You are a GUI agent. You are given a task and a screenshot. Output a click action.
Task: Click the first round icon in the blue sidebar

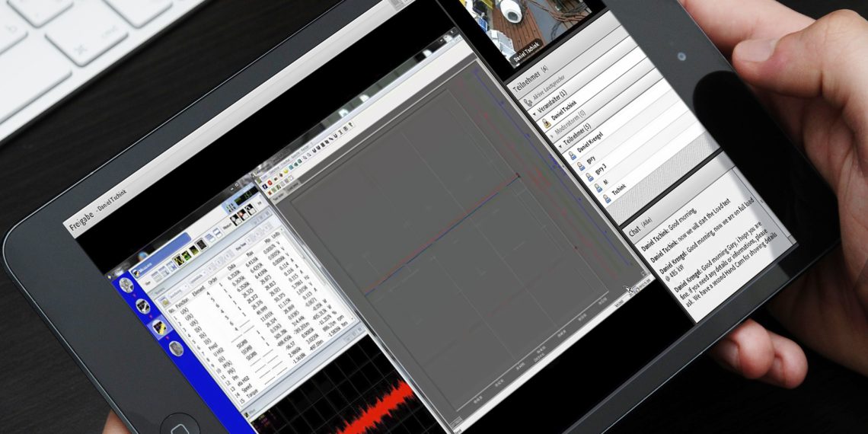point(126,284)
